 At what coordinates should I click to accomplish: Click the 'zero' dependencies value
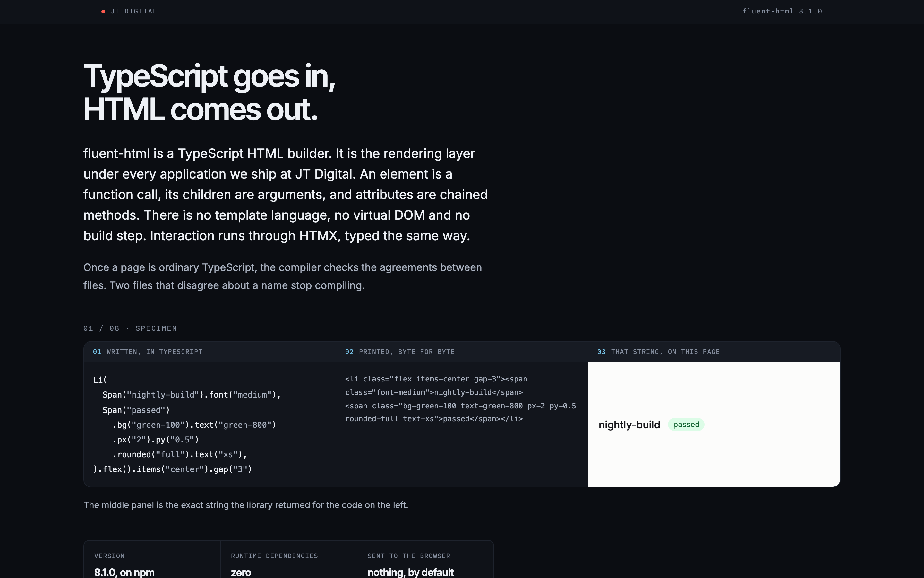click(241, 572)
